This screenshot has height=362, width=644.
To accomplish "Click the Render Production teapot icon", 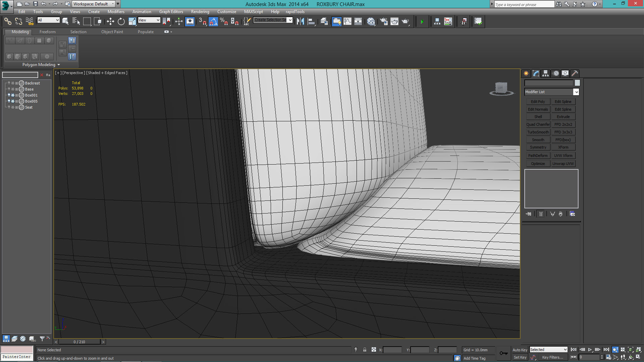I will [x=406, y=21].
